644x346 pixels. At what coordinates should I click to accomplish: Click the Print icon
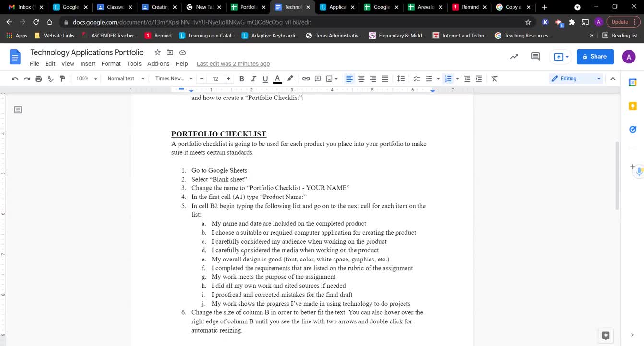(x=38, y=79)
